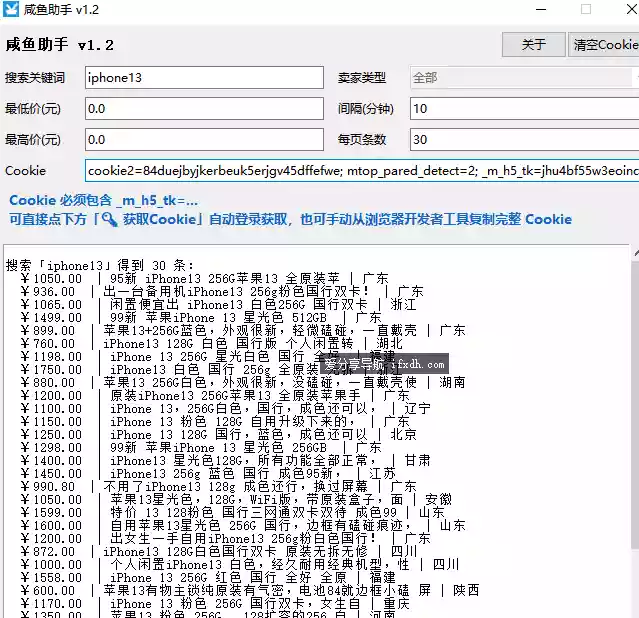Select the ￥936.00 备用机 iPhone13 row
This screenshot has width=639, height=618.
point(222,291)
